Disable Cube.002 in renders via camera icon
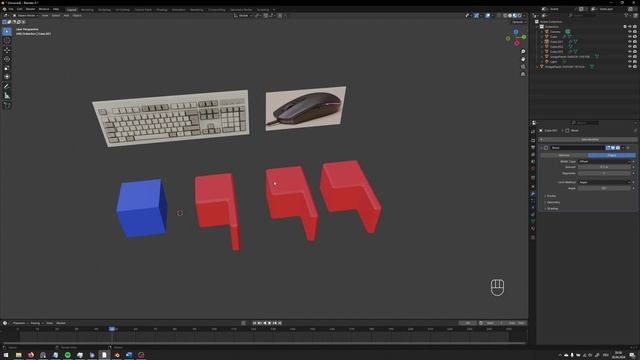Screen dimensions: 640x360 coord(635,47)
